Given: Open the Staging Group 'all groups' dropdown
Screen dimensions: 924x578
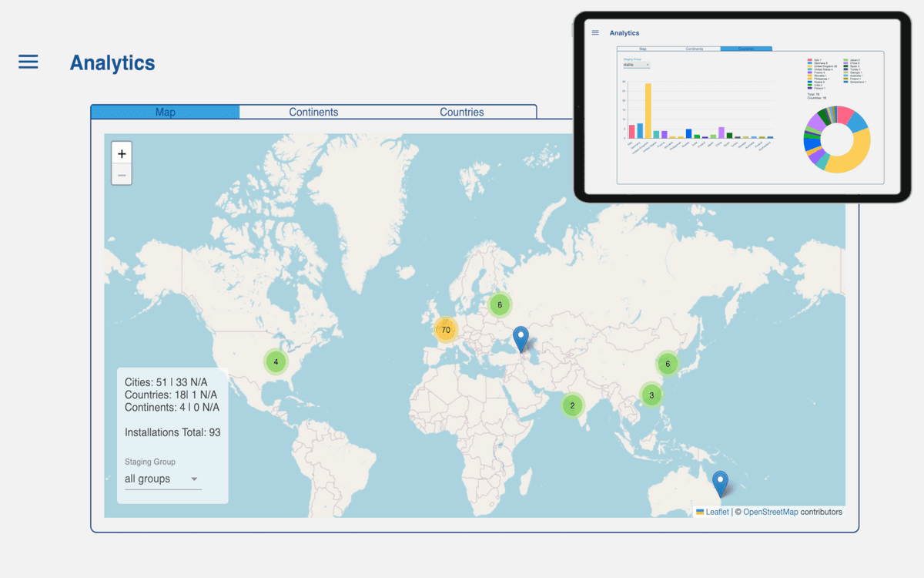Looking at the screenshot, I should tap(162, 479).
